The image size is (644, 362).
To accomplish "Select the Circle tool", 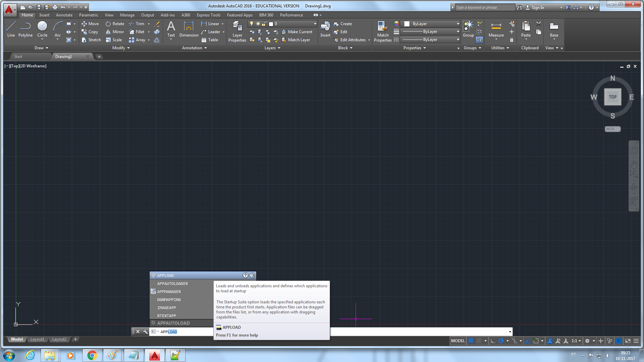I will coord(42,29).
